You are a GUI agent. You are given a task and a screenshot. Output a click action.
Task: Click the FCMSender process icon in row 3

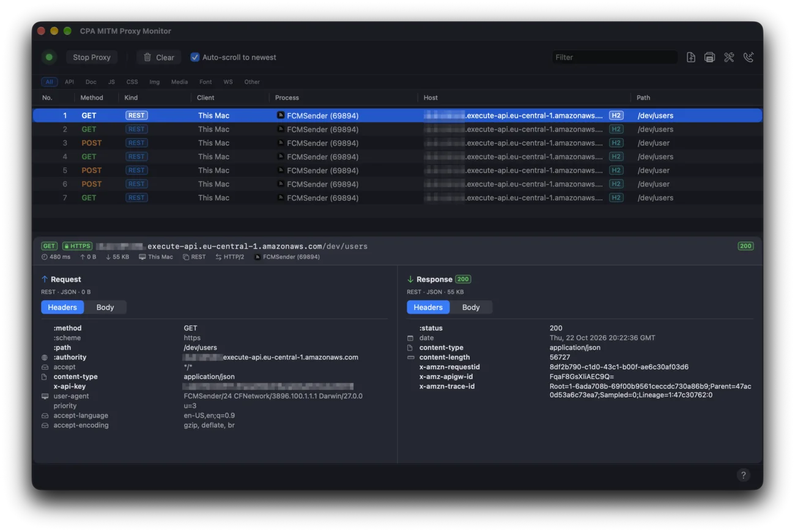point(281,142)
